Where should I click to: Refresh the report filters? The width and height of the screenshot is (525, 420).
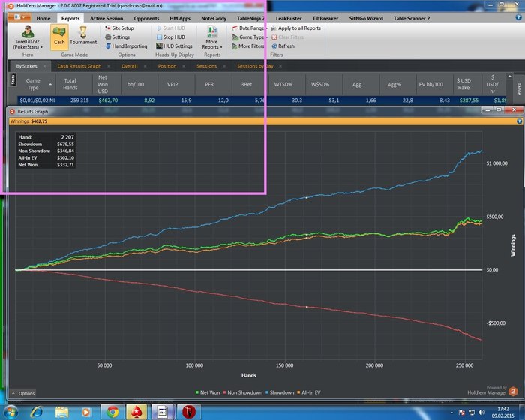click(286, 46)
